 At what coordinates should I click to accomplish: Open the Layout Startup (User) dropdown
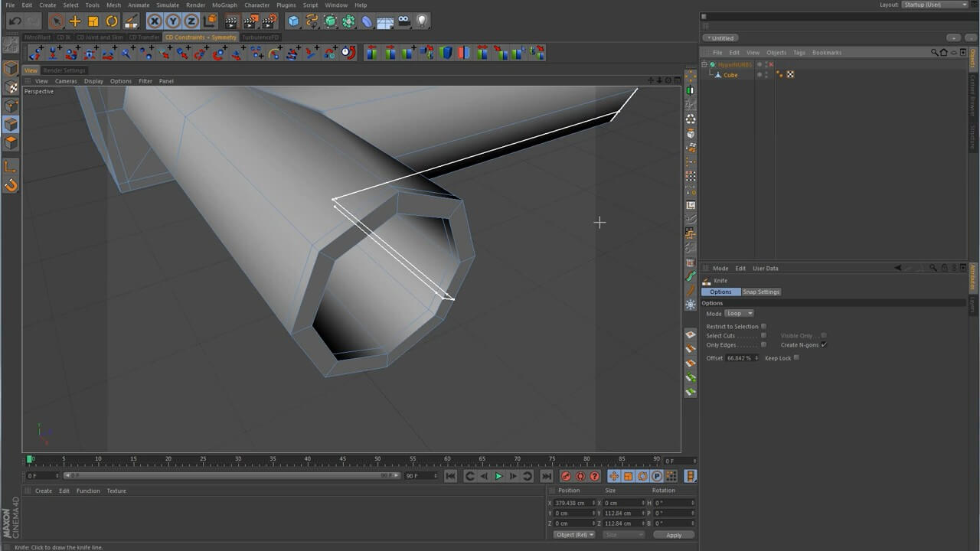(x=934, y=5)
